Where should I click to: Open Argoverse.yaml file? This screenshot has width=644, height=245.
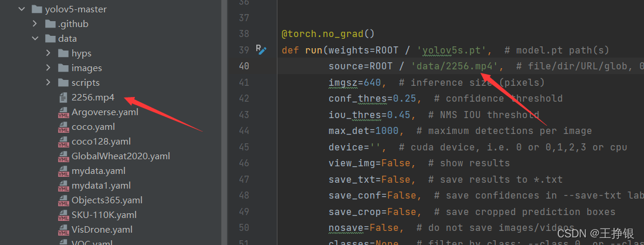click(x=105, y=112)
